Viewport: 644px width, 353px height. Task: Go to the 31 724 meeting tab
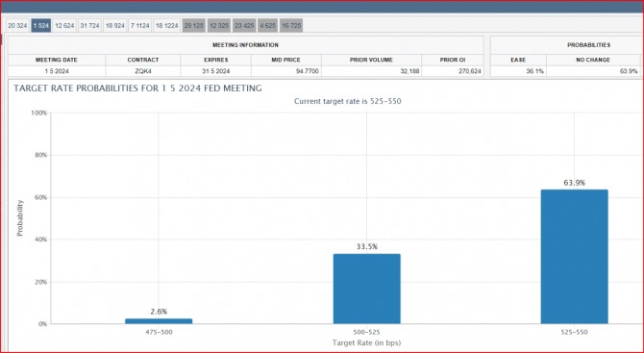pos(89,25)
